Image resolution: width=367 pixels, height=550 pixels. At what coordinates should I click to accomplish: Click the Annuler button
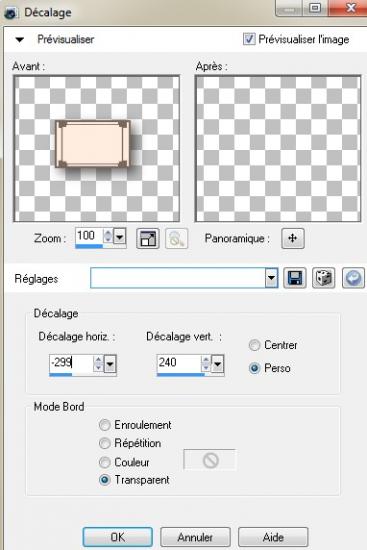(x=195, y=537)
